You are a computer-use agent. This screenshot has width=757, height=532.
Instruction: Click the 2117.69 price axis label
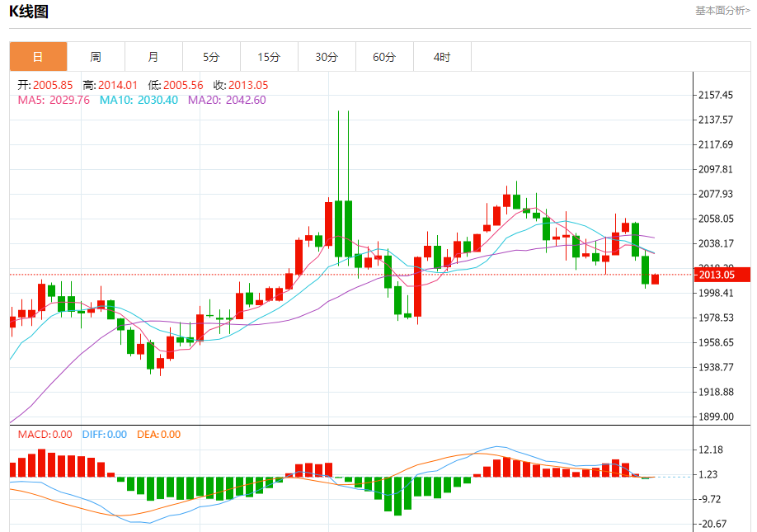[x=716, y=144]
